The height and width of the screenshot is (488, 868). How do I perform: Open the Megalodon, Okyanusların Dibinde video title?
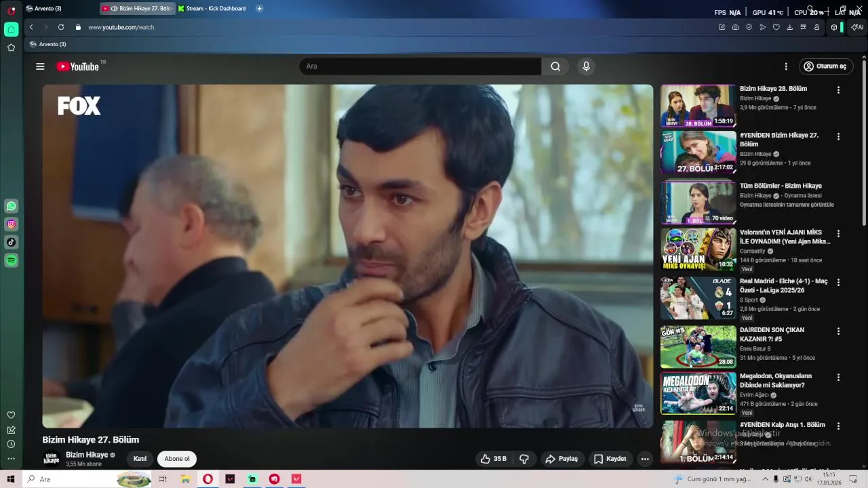click(776, 380)
